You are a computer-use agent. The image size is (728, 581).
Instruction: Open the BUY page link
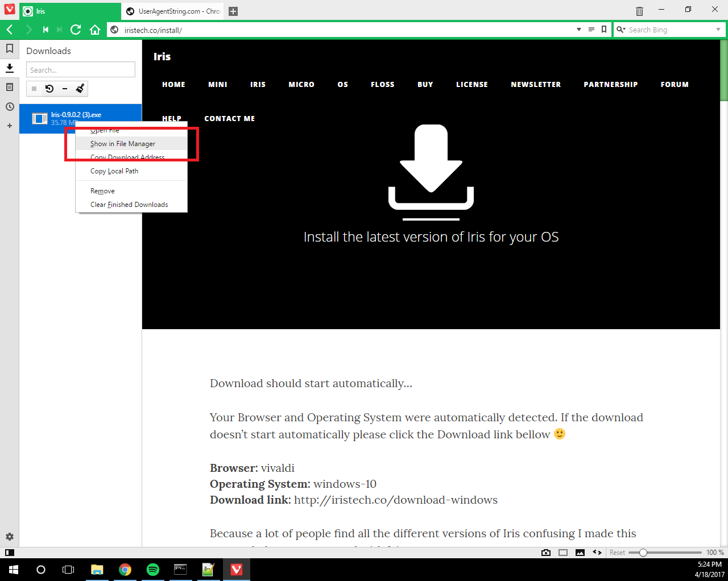click(x=425, y=85)
